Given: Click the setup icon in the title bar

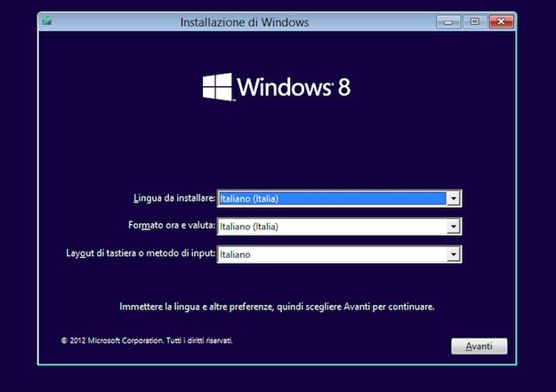Looking at the screenshot, I should coord(47,21).
